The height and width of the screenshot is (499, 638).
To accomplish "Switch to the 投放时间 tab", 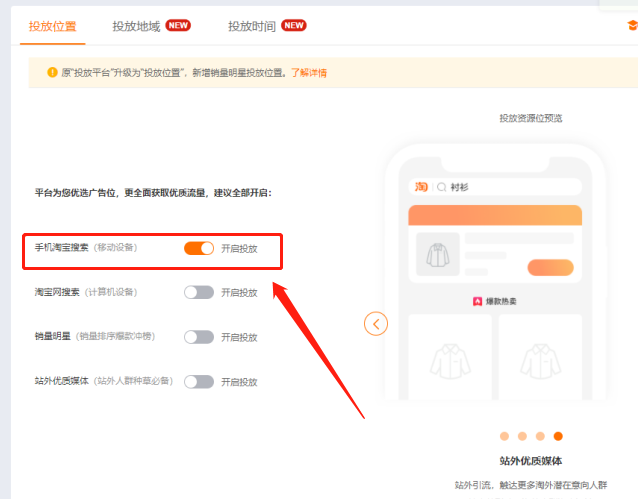I will pos(252,26).
